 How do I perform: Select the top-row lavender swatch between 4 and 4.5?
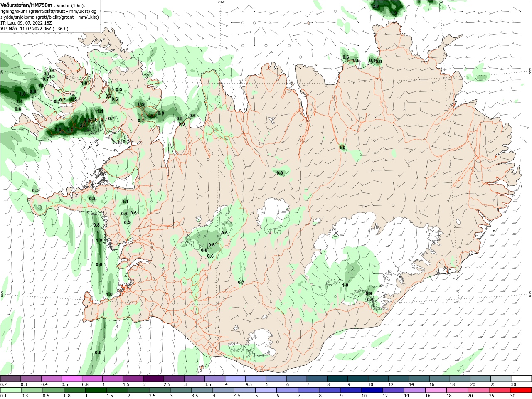click(235, 379)
